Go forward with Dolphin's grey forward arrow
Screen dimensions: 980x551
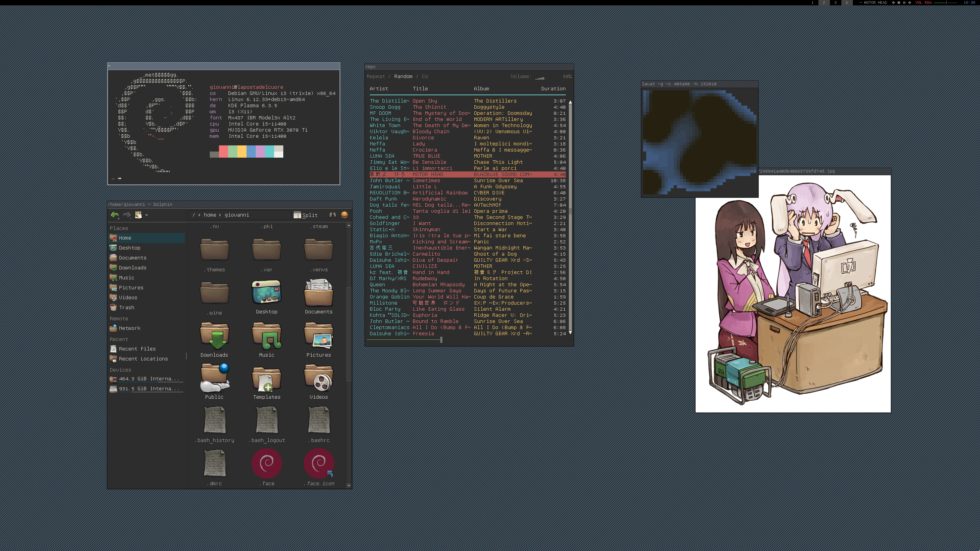tap(127, 215)
